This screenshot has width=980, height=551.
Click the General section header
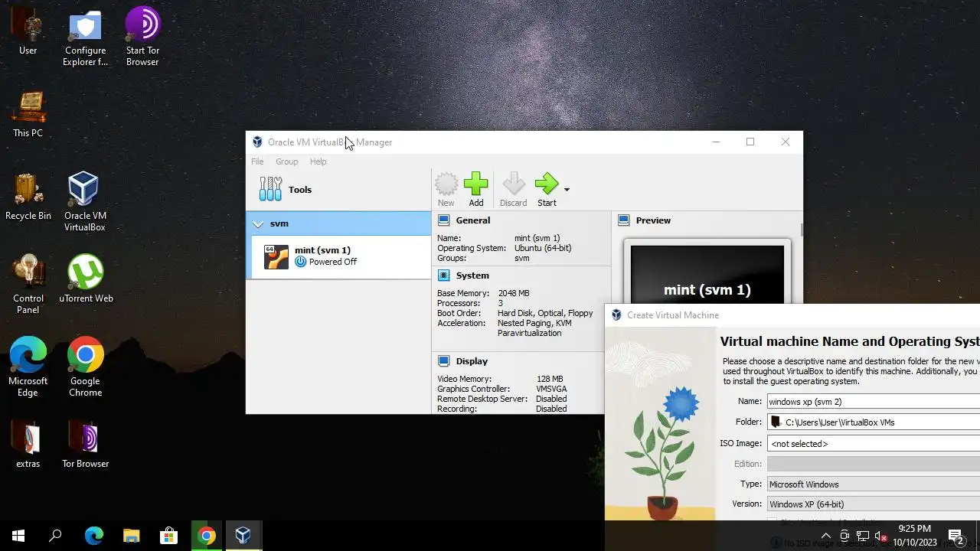[x=473, y=220]
